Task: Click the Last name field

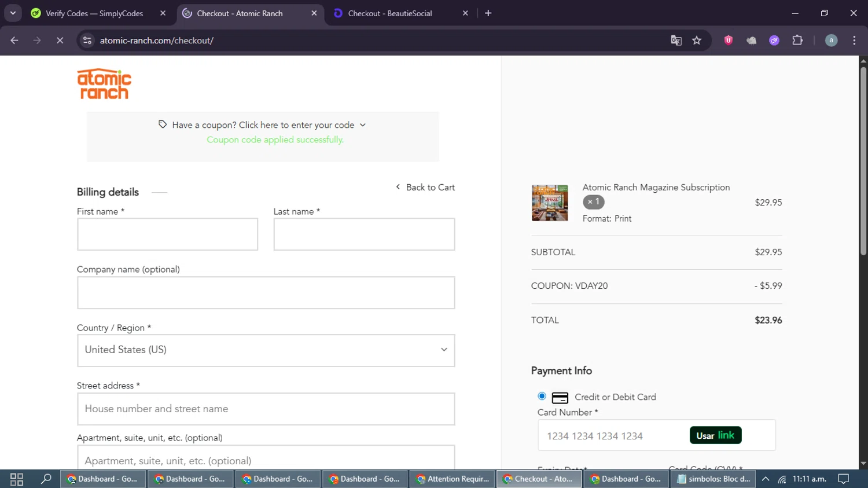Action: (x=364, y=234)
